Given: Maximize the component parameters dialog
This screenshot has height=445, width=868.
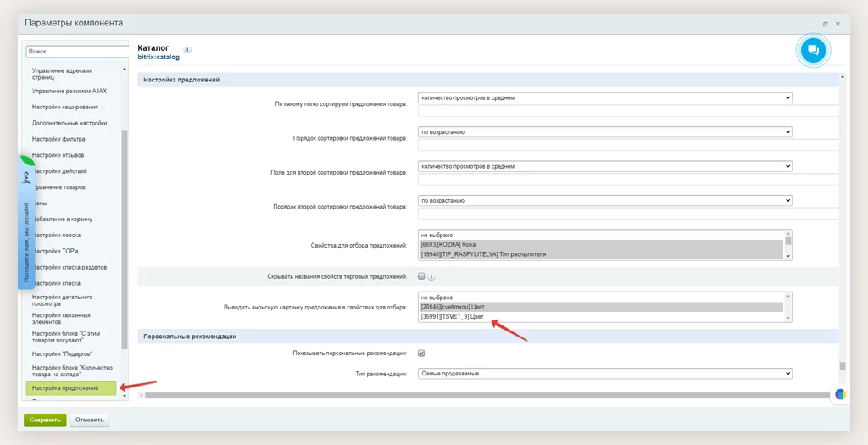Looking at the screenshot, I should click(826, 24).
